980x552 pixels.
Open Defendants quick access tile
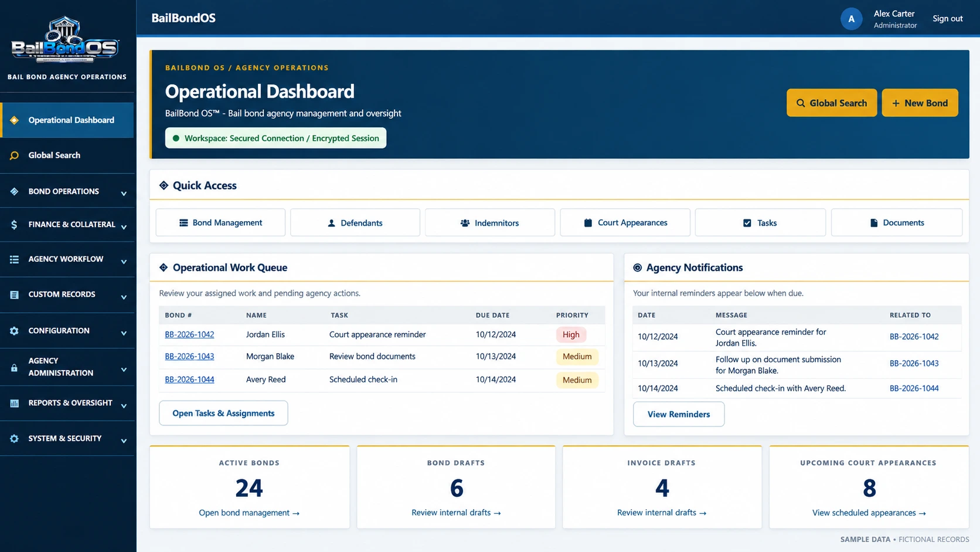click(355, 223)
